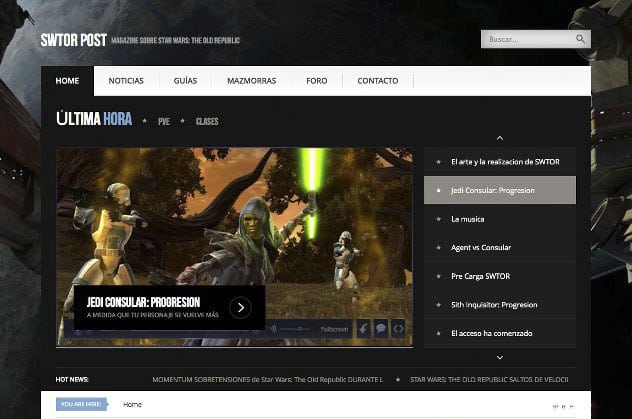632x419 pixels.
Task: Click the video player share icon
Action: [x=363, y=329]
